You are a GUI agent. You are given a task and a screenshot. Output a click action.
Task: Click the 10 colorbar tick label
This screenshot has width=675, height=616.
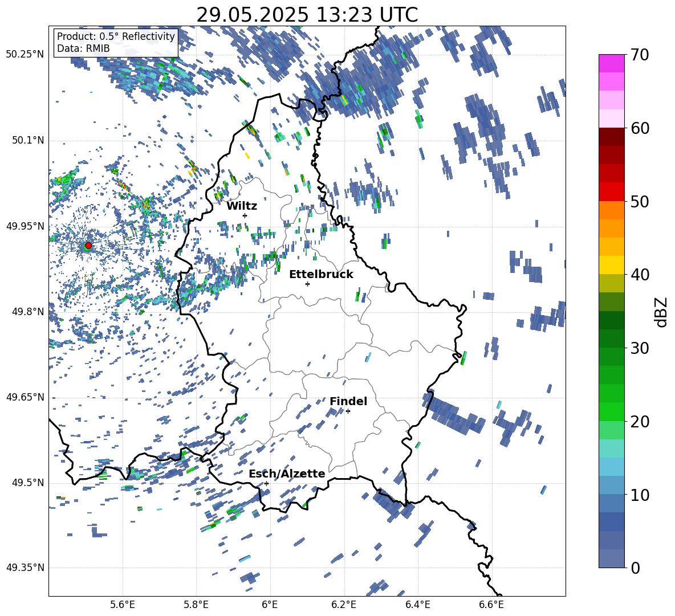tap(640, 495)
